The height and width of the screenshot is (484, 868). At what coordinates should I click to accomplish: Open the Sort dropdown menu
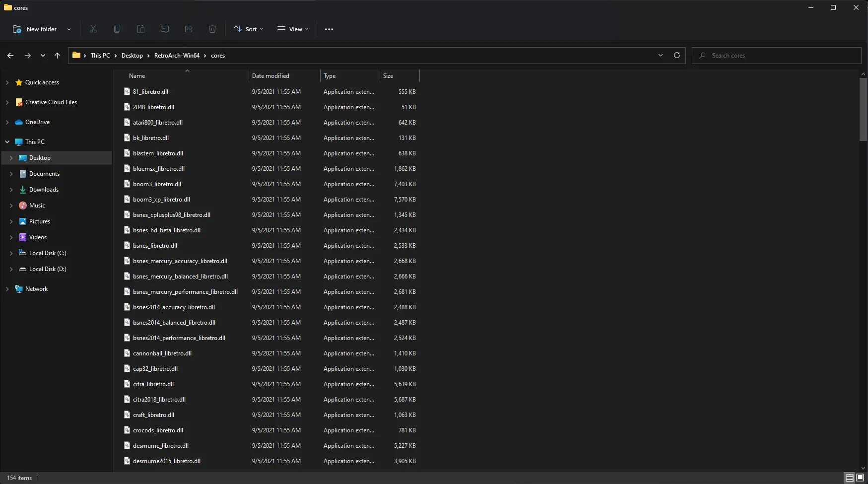(x=249, y=29)
